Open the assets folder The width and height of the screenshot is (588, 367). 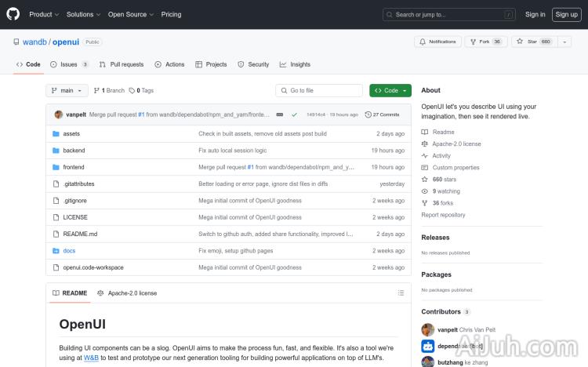click(71, 133)
